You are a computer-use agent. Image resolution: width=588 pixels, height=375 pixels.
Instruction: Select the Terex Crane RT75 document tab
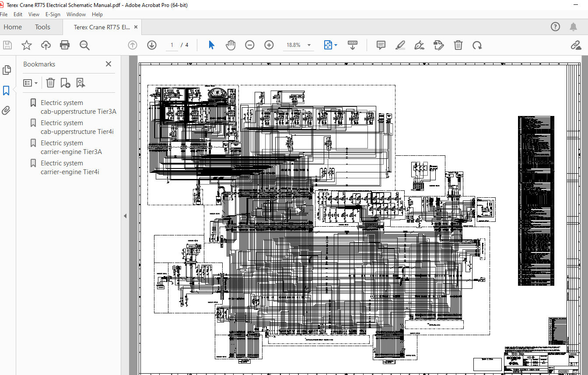[x=101, y=27]
